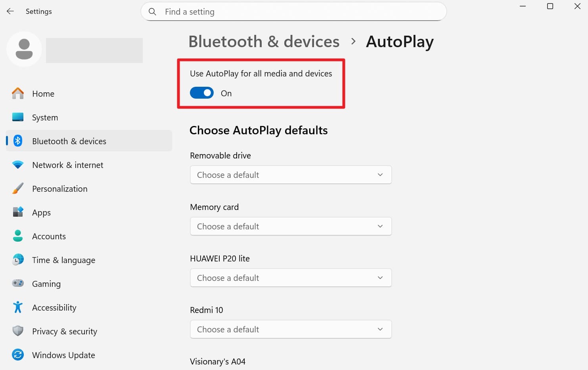Image resolution: width=588 pixels, height=370 pixels.
Task: Select the Gaming controller icon
Action: 17,283
